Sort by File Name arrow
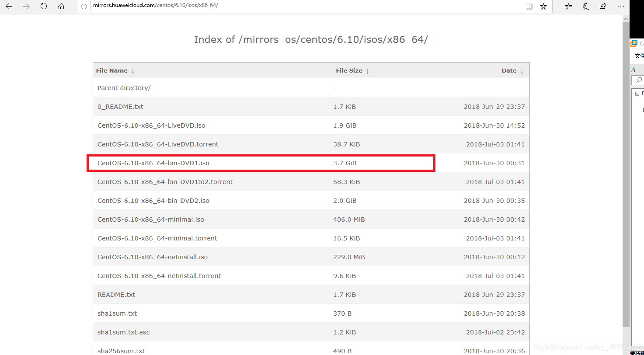The image size is (644, 355). pos(133,71)
